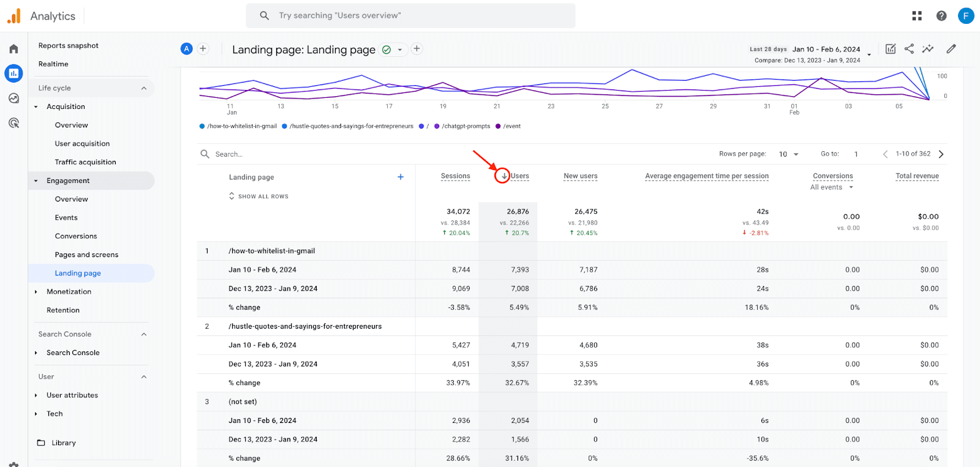Image resolution: width=980 pixels, height=467 pixels.
Task: Open the Insights sparkline icon
Action: (x=928, y=49)
